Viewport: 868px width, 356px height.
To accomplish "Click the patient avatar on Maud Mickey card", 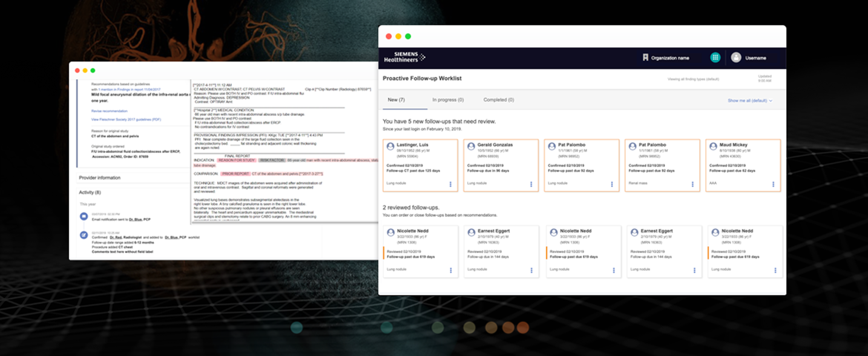I will [713, 146].
